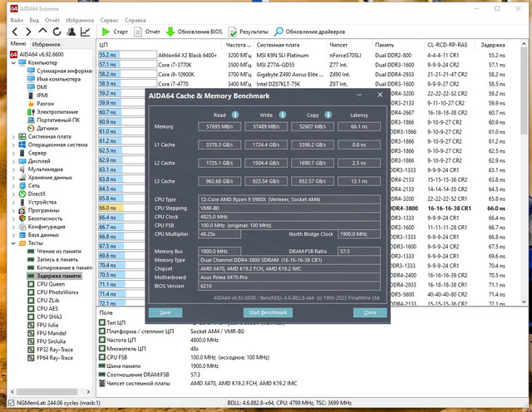Open Отчёт from the toolbar

pyautogui.click(x=147, y=32)
